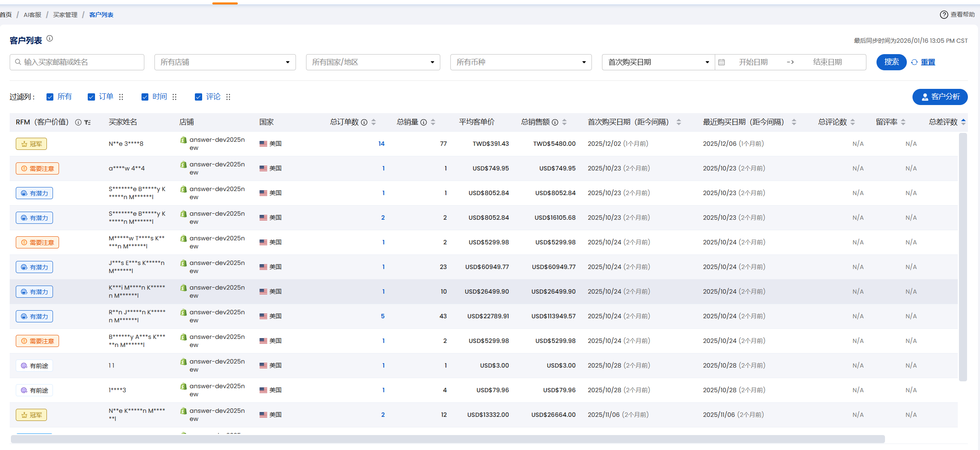This screenshot has width=980, height=450.
Task: Uncheck the 所有 filter checkbox
Action: pyautogui.click(x=50, y=97)
